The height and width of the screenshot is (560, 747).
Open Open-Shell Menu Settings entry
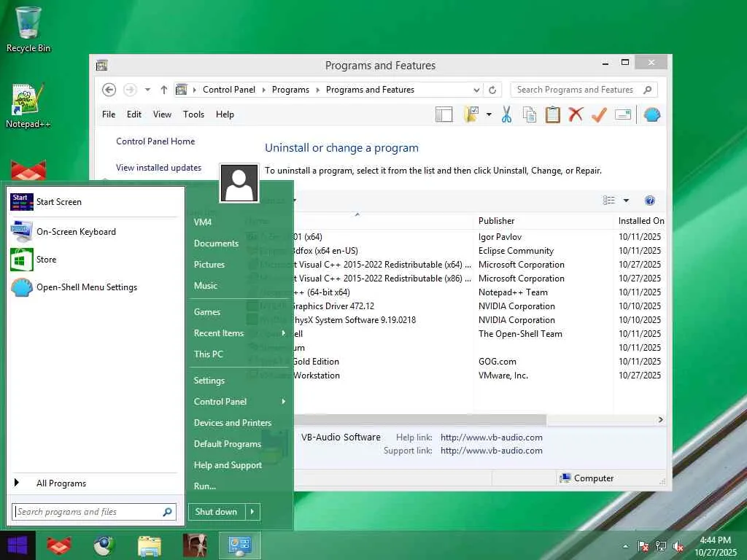click(94, 287)
